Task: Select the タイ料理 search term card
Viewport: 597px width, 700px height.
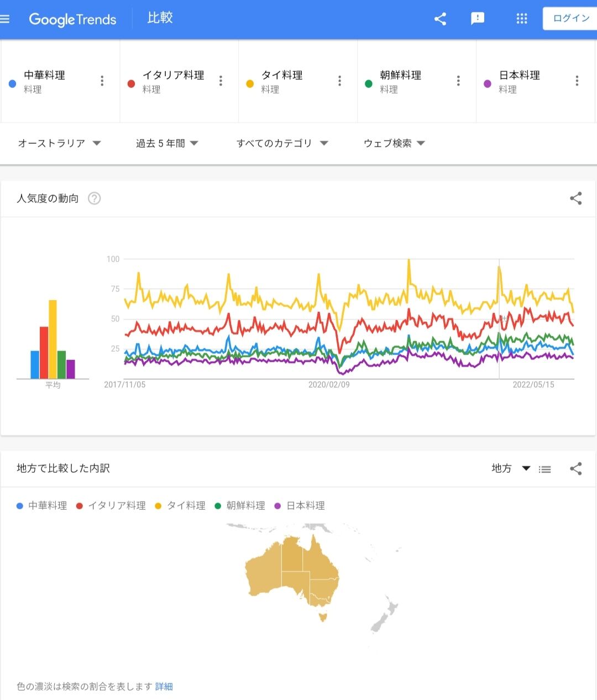Action: click(298, 81)
